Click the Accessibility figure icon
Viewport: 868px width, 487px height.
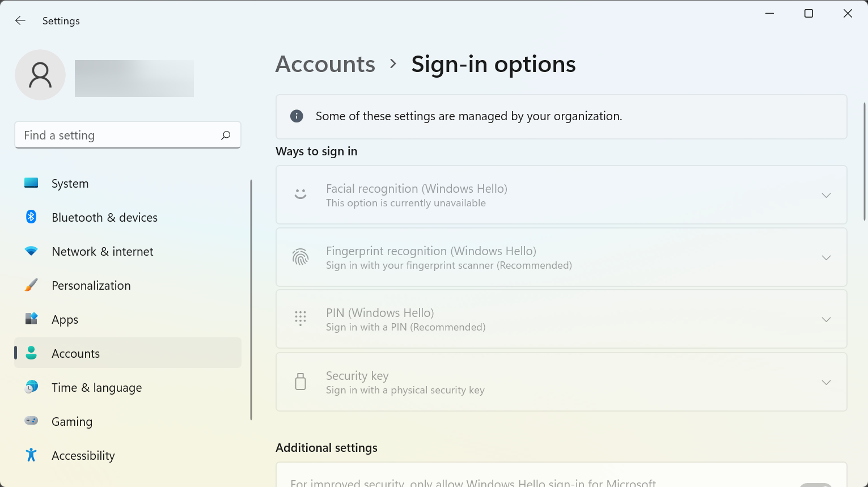click(31, 455)
